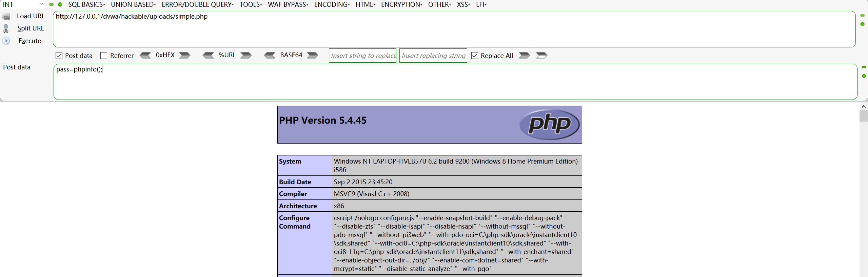Click the %URL label

tap(227, 55)
